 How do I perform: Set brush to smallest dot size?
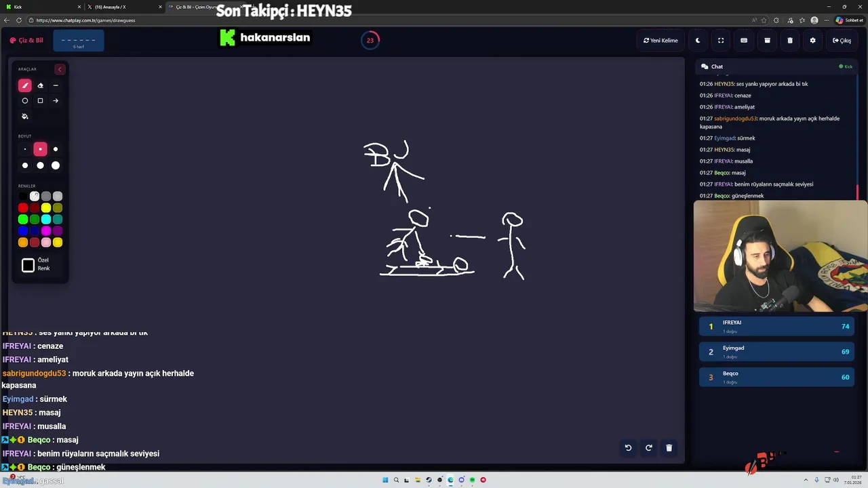point(25,149)
